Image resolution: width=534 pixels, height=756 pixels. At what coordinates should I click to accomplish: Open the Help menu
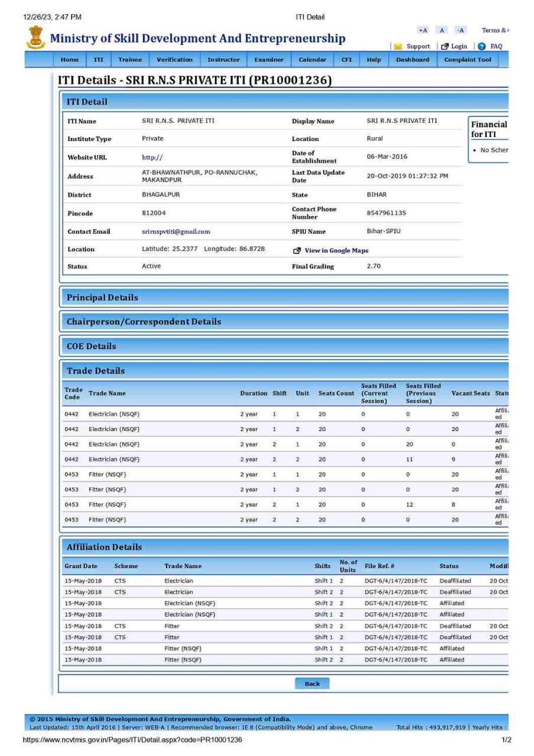(x=374, y=60)
